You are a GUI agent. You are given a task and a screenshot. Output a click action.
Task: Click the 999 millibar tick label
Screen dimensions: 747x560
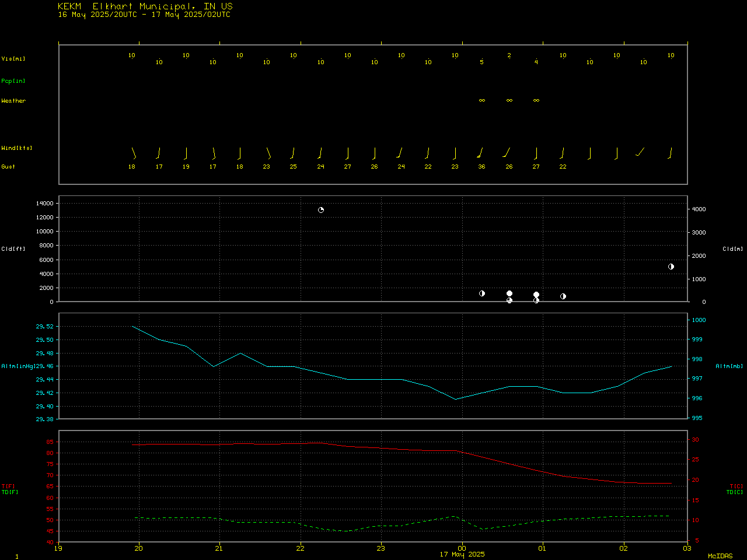tap(697, 339)
